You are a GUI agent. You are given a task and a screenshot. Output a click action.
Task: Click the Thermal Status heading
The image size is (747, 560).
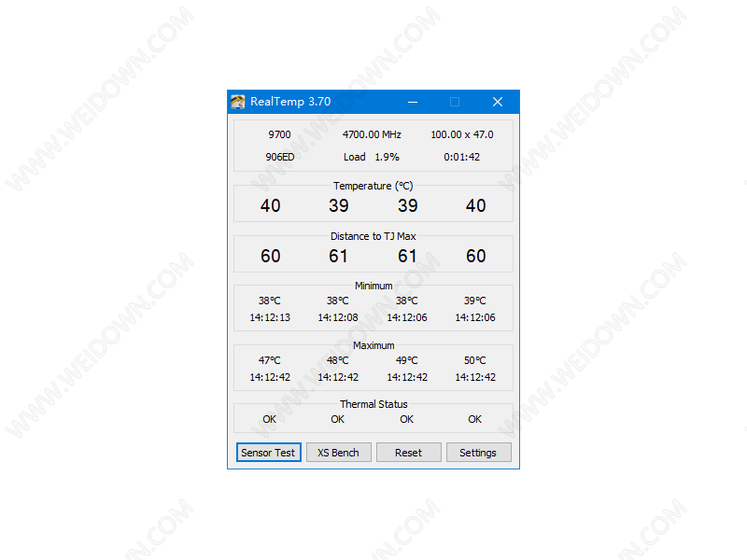[373, 404]
